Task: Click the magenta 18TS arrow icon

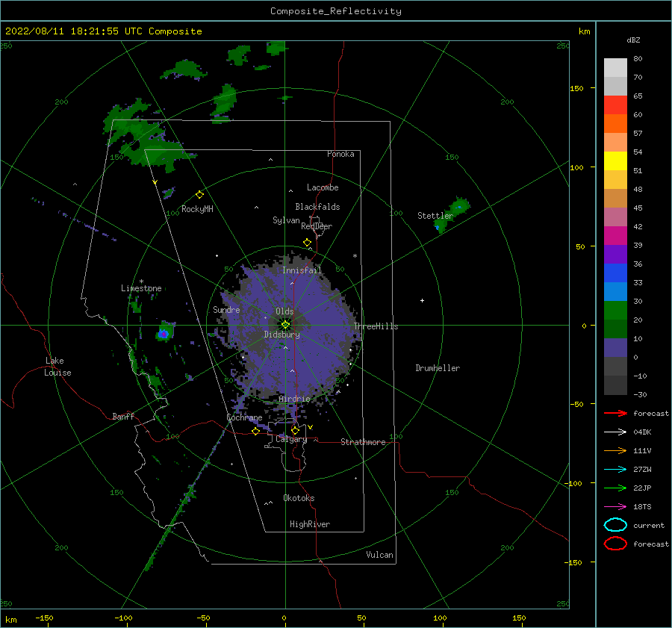Action: [x=615, y=507]
